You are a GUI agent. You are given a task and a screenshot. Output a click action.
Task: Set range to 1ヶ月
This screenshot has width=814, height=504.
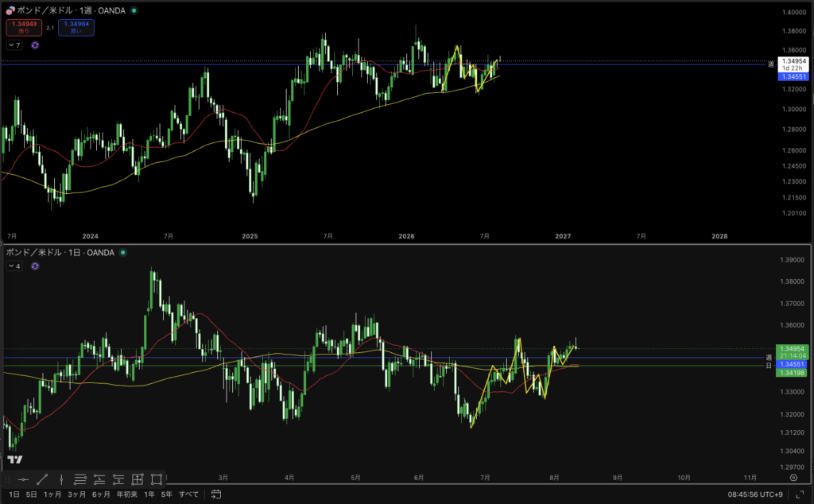click(52, 494)
